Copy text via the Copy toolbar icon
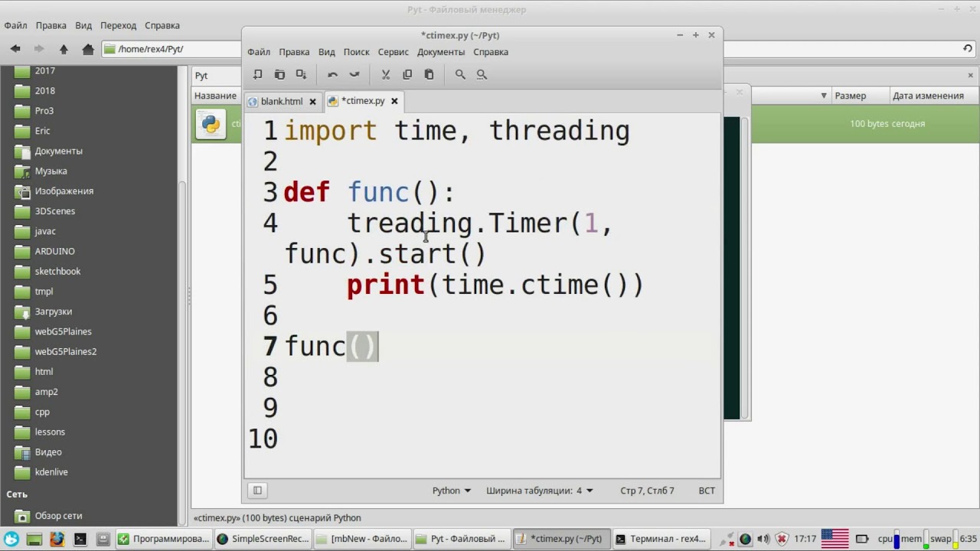Viewport: 980px width, 551px height. [407, 73]
